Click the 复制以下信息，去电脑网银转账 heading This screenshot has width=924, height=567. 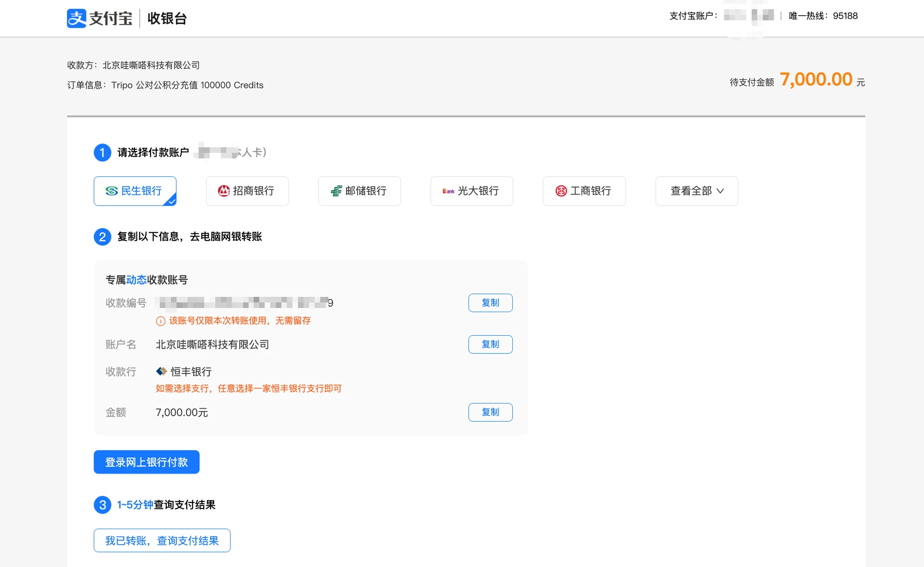point(190,237)
